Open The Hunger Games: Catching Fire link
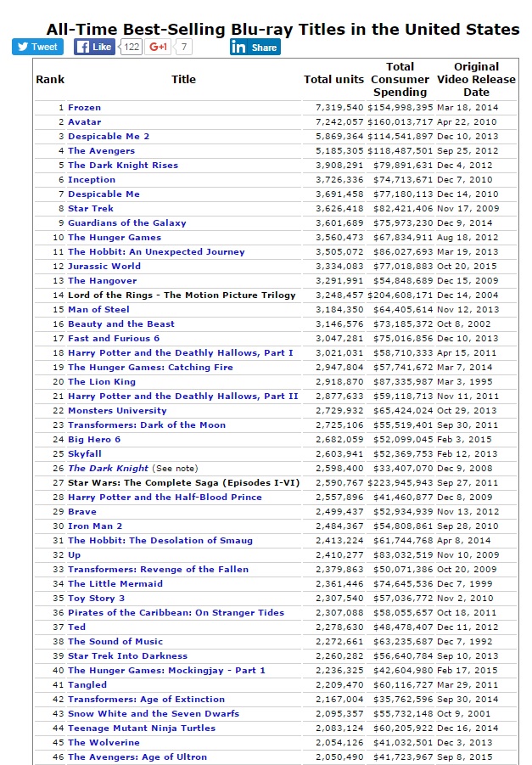The height and width of the screenshot is (765, 532). 151,368
